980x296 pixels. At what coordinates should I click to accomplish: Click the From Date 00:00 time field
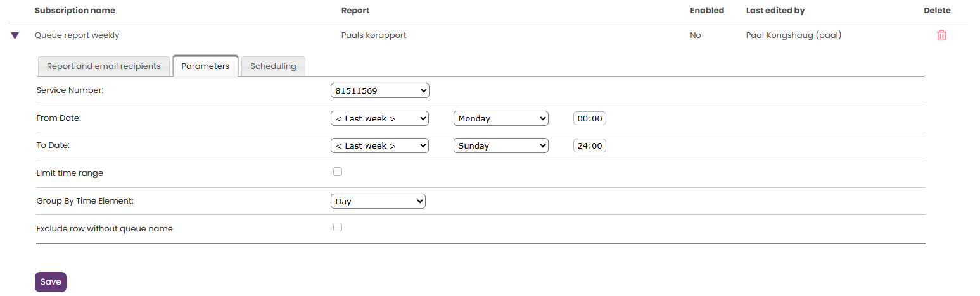point(589,118)
